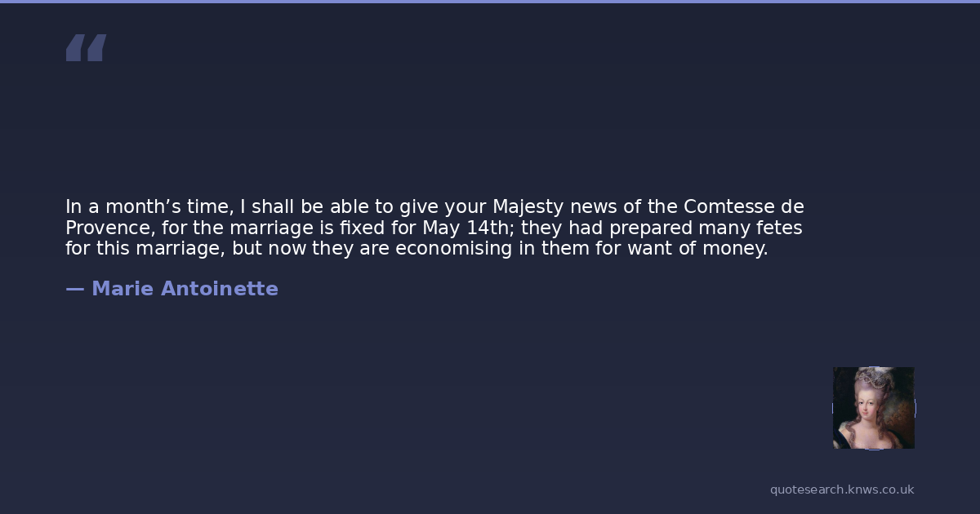Viewport: 980px width, 514px height.
Task: Click the purple accent bar at top
Action: click(x=490, y=2)
